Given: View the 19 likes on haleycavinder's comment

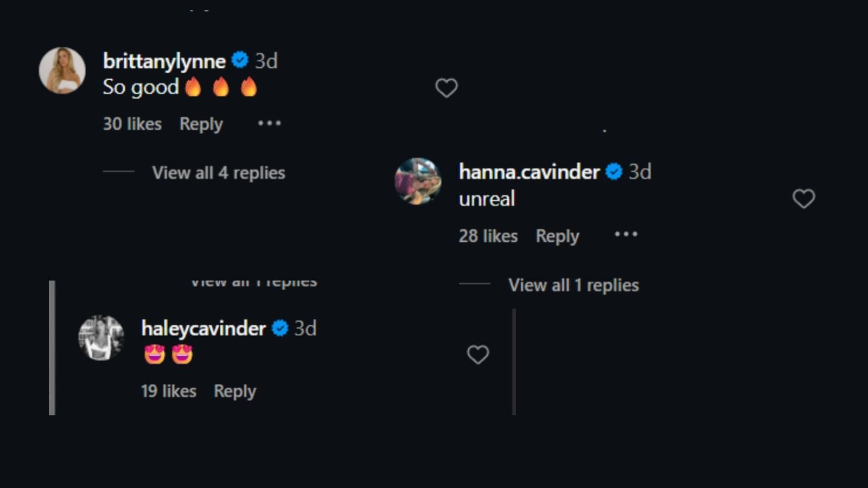Looking at the screenshot, I should tap(168, 391).
